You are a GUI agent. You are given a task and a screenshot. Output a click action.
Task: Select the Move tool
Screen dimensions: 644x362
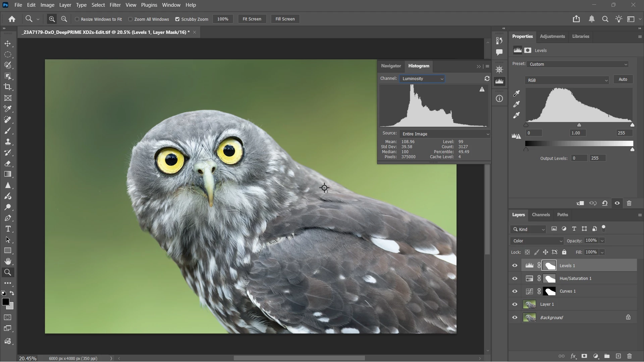pos(8,44)
